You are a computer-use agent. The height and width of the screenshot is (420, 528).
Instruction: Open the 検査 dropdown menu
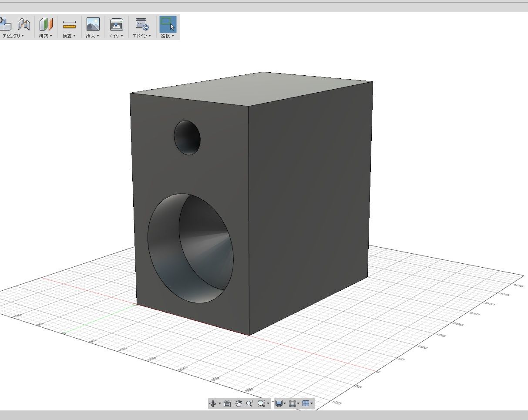[x=69, y=36]
